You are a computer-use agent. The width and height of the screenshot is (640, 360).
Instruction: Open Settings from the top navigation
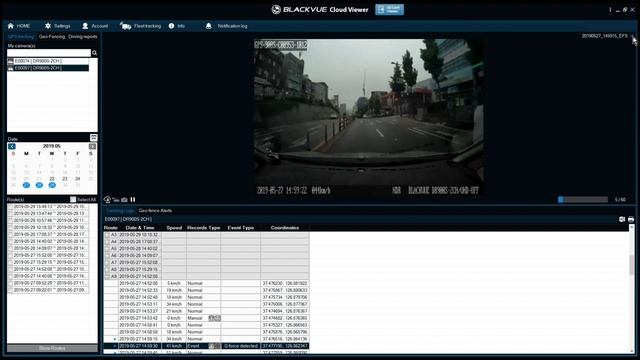pyautogui.click(x=58, y=26)
